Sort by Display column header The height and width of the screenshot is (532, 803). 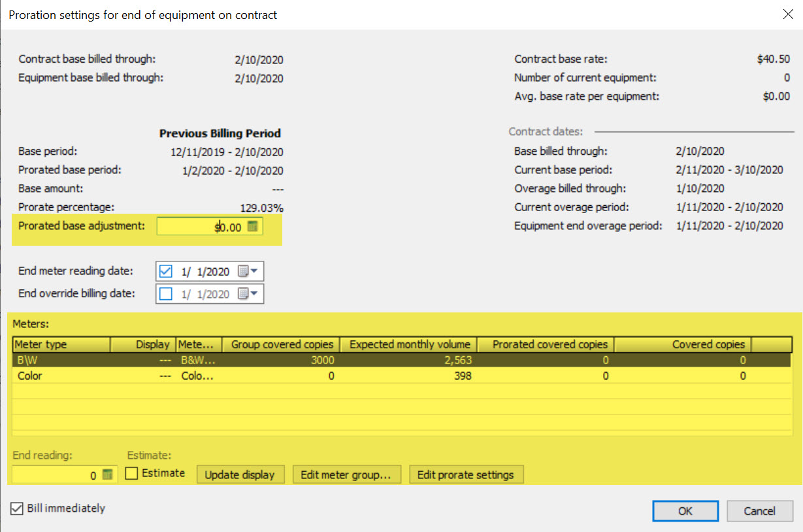point(142,344)
